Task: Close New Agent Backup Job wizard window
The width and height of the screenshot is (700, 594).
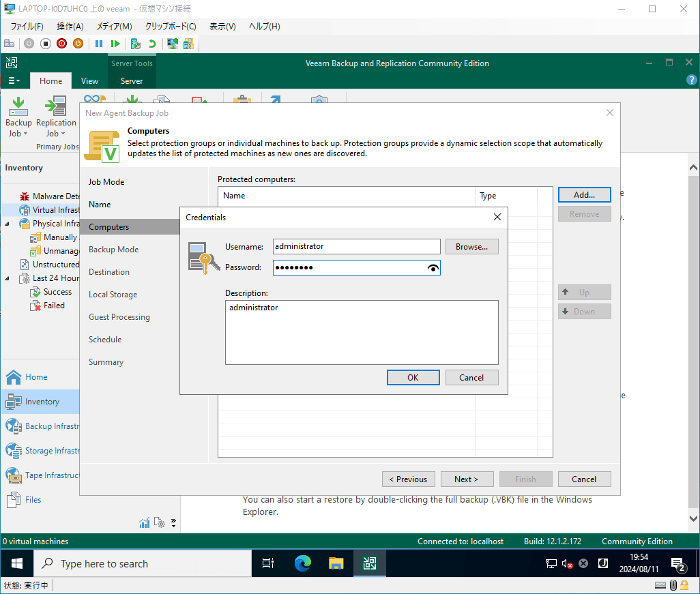Action: tap(610, 113)
